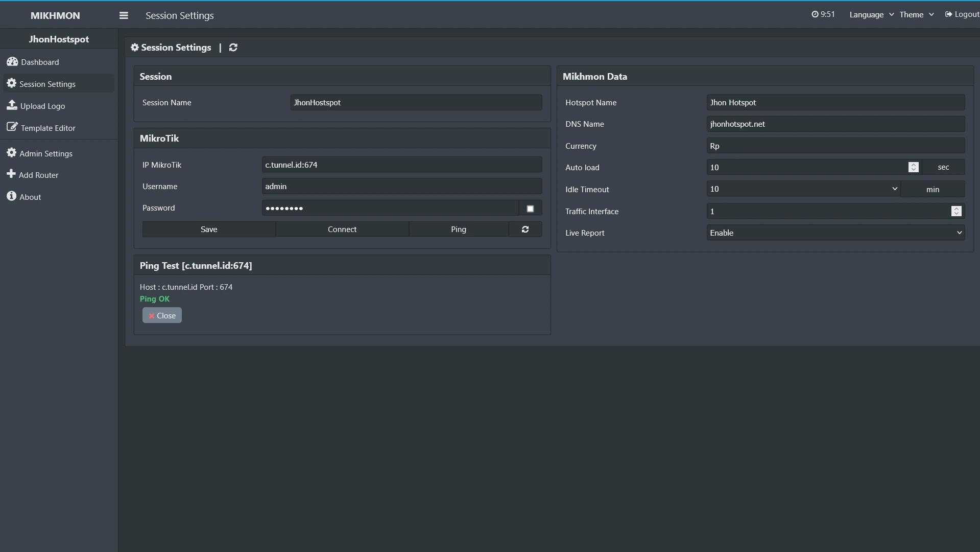
Task: Click the Dashboard gauge icon in sidebar
Action: coord(12,62)
